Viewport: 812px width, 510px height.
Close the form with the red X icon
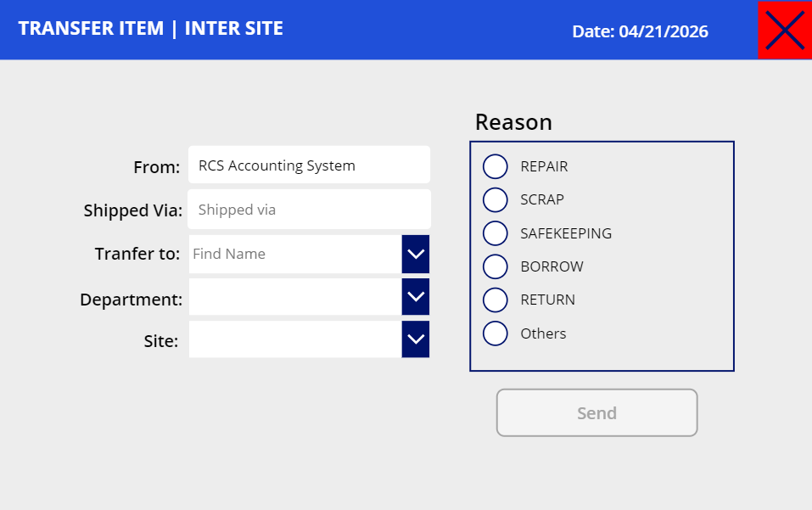coord(785,30)
